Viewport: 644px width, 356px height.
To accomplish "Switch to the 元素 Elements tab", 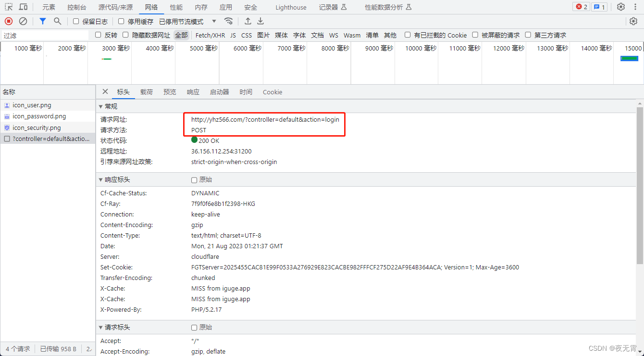I will [49, 7].
